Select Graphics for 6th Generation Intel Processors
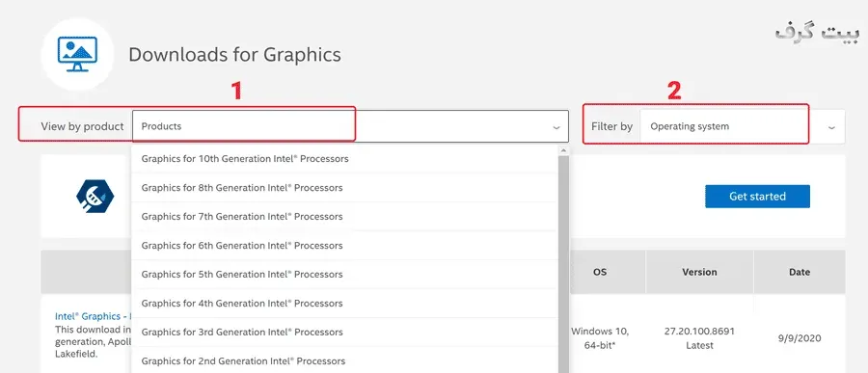Screen dimensions: 868x373 click(344, 245)
